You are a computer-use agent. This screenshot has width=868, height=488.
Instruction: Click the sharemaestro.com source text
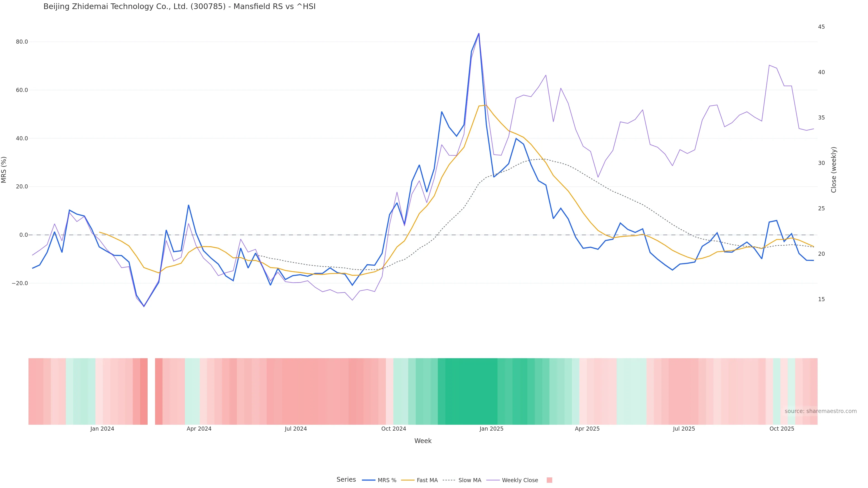pyautogui.click(x=821, y=411)
